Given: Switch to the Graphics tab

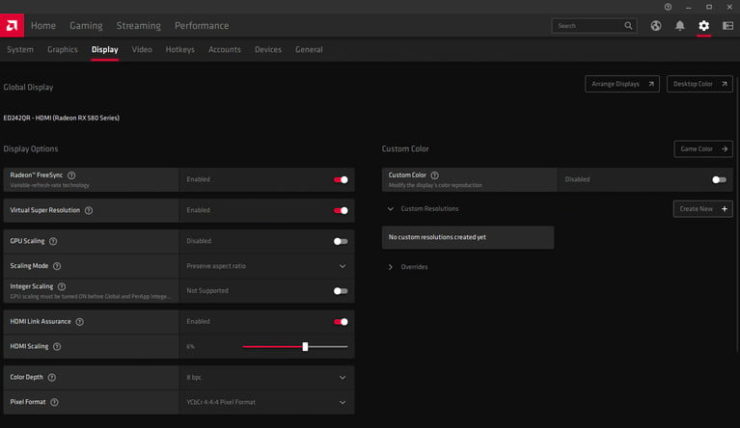Looking at the screenshot, I should click(62, 50).
